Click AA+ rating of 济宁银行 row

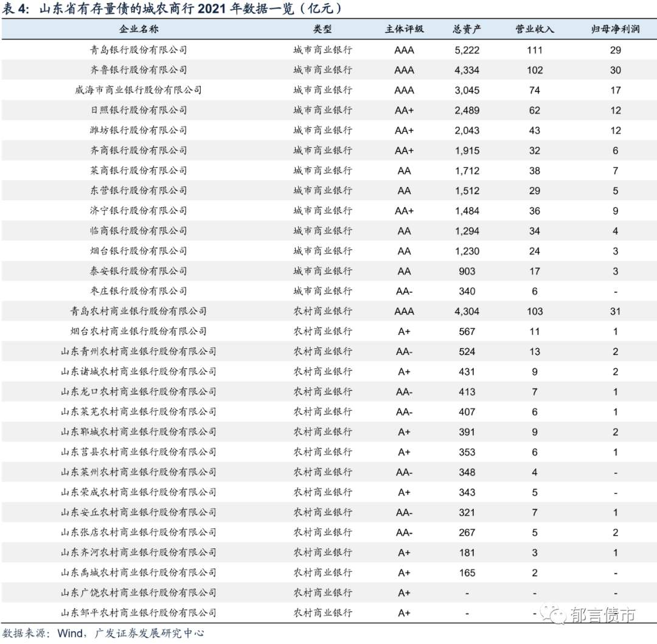pos(405,211)
